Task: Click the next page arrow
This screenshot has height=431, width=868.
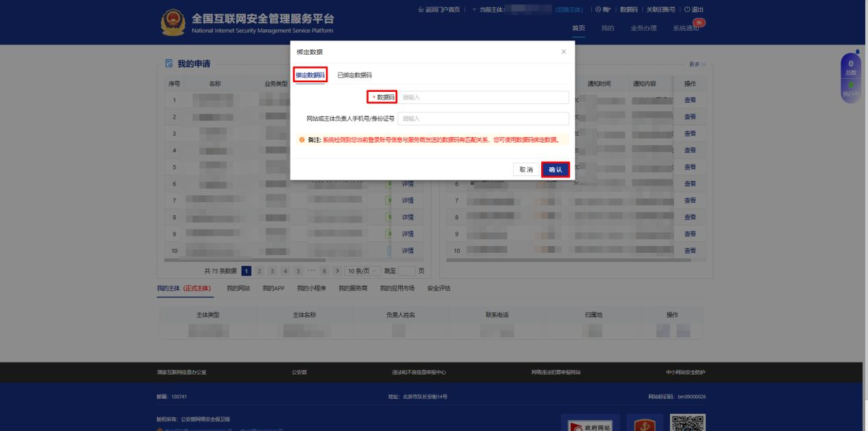Action: 337,271
